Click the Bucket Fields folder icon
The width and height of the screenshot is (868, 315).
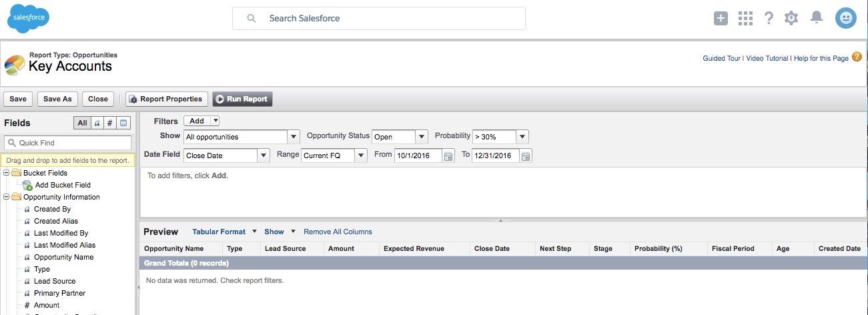[x=16, y=173]
